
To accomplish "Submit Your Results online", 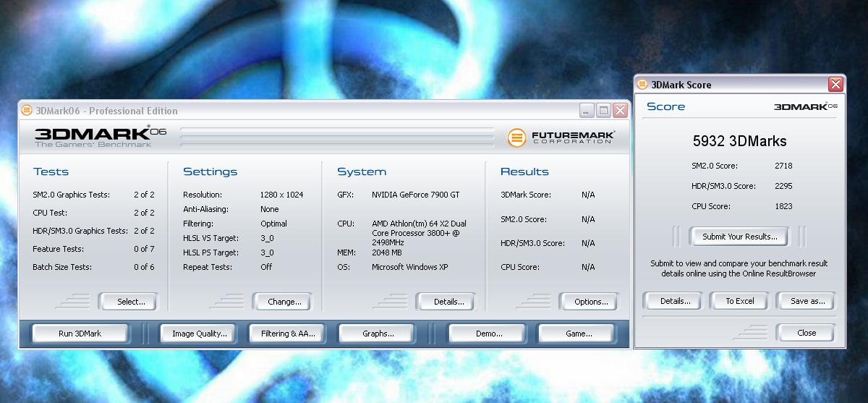I will [739, 237].
